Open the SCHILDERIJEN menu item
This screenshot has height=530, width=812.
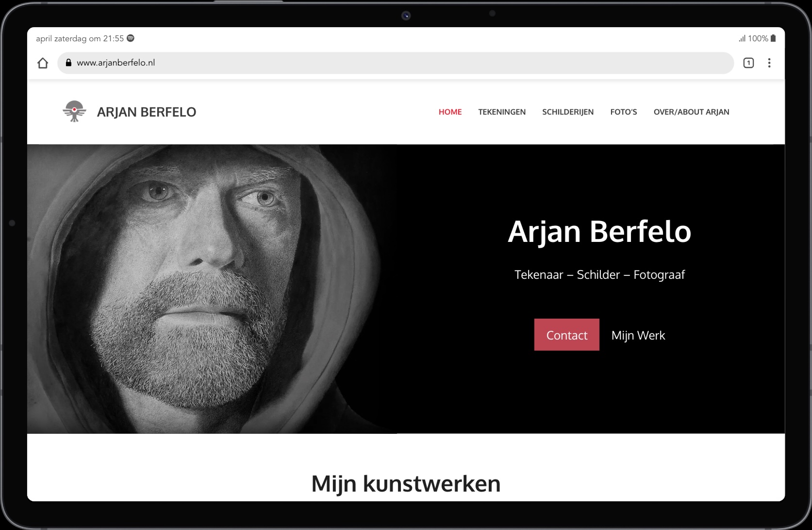(568, 112)
